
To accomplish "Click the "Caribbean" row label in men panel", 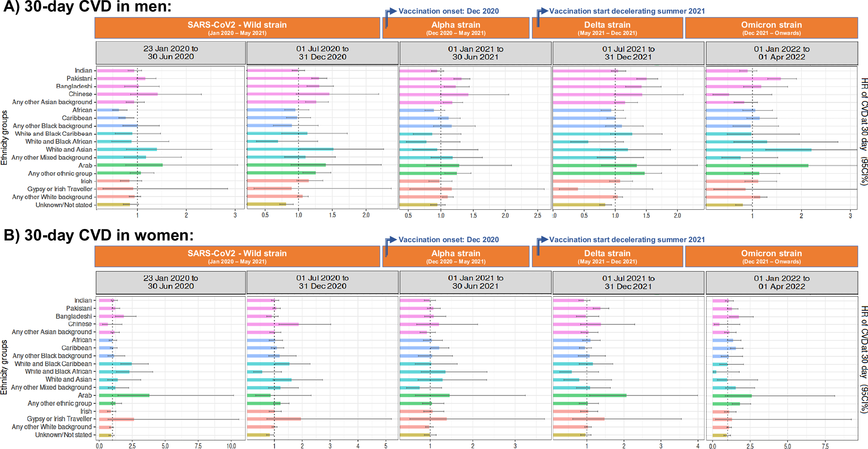I will coord(77,118).
